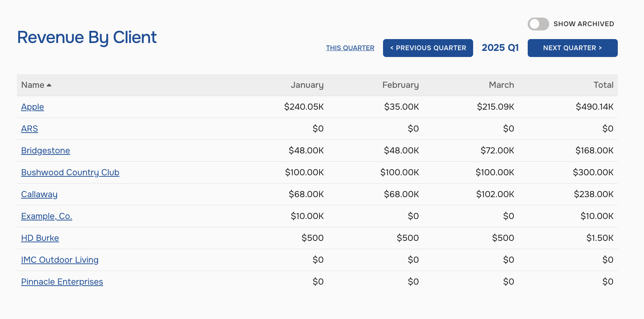
Task: Click the sort arrow next to Name
Action: (49, 85)
